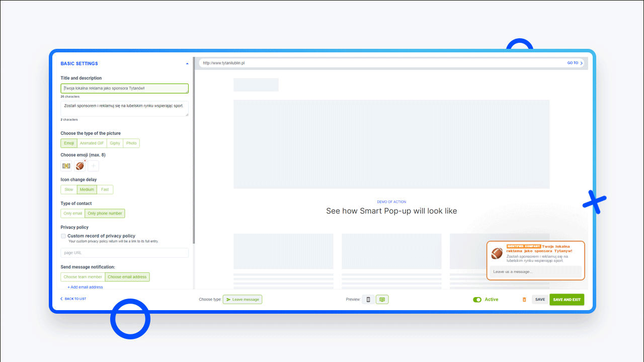The image size is (644, 362).
Task: Click the description text area
Action: [125, 108]
